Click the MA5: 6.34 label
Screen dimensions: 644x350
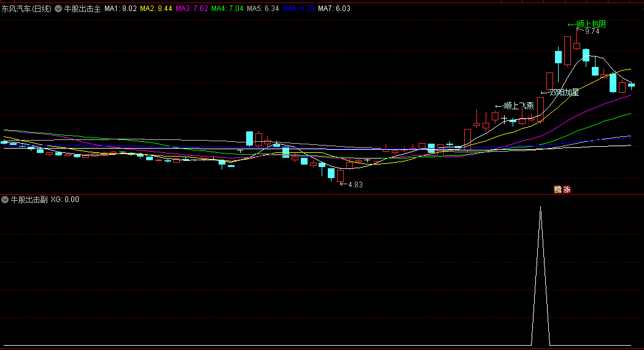263,9
